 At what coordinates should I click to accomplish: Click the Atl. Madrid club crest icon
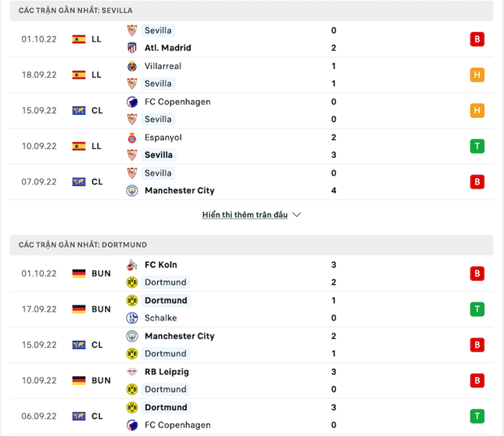[132, 48]
